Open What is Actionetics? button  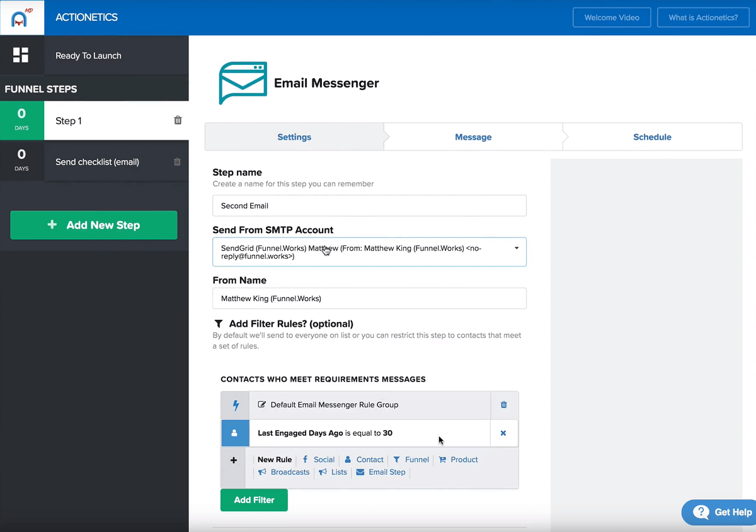click(703, 18)
